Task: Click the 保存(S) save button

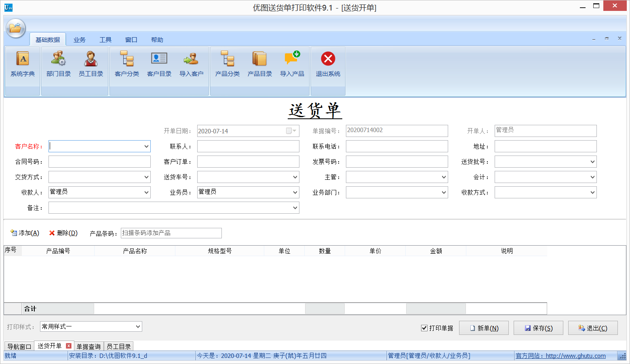Action: [x=538, y=328]
